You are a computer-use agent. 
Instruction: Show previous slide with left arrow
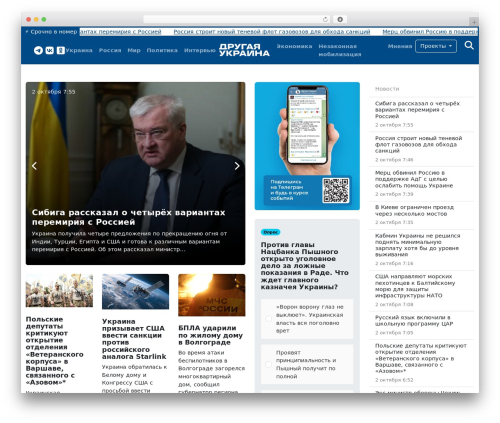(34, 166)
